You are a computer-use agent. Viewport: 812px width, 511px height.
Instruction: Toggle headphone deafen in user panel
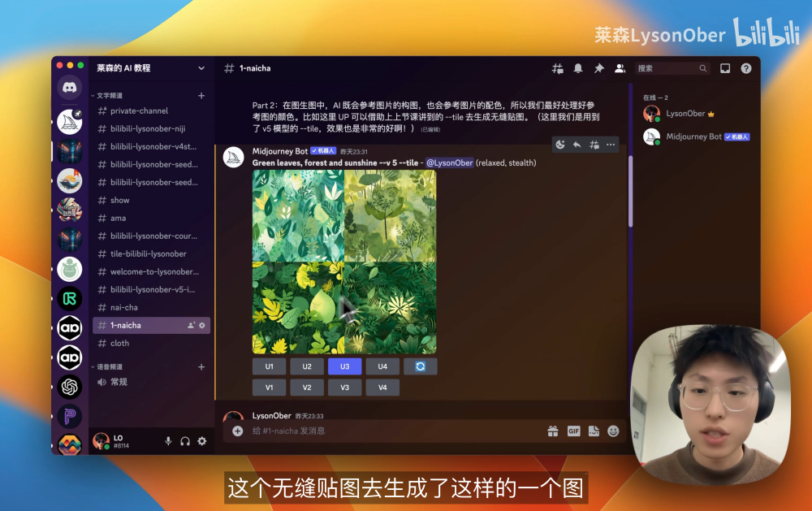[x=185, y=441]
